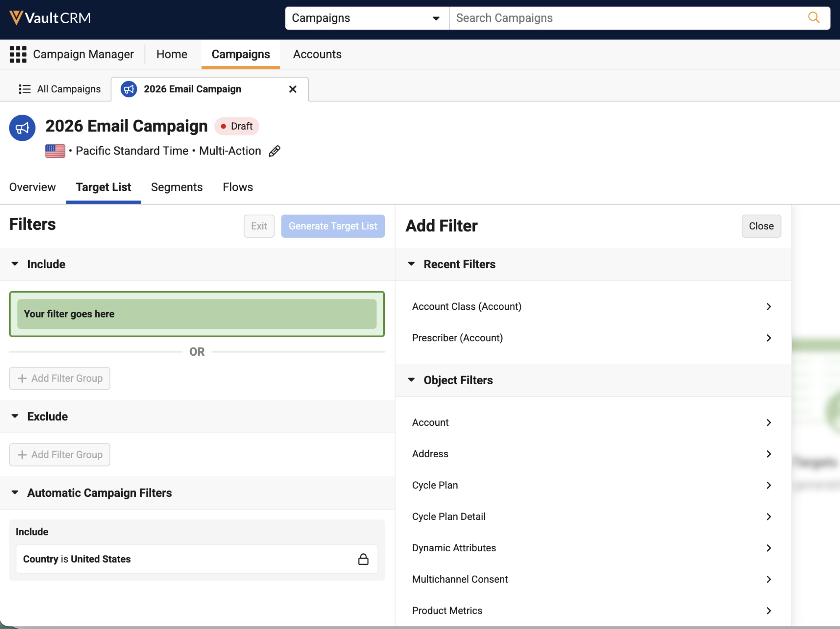Select 'Account Class (Account)' recent filter
840x629 pixels.
point(466,307)
